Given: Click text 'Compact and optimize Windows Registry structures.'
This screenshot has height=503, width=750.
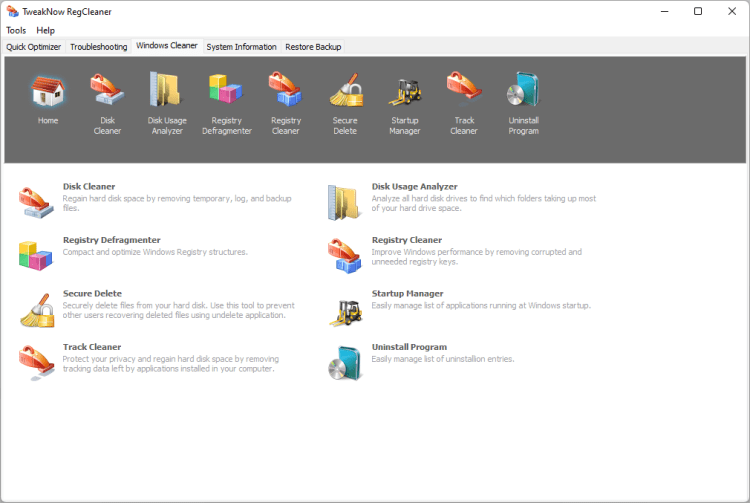Looking at the screenshot, I should [x=155, y=252].
